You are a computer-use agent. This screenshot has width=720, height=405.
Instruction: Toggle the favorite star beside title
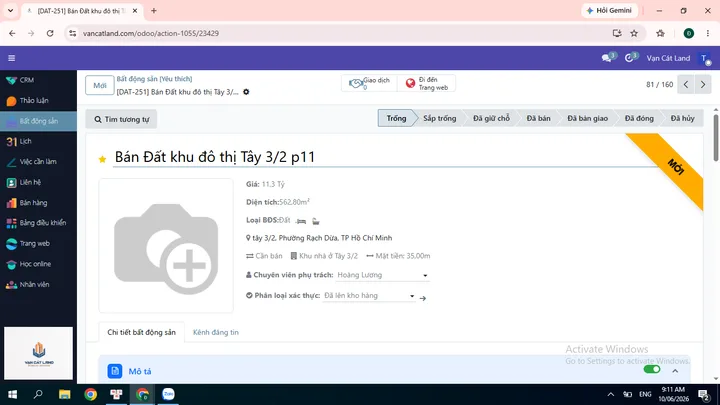coord(102,159)
